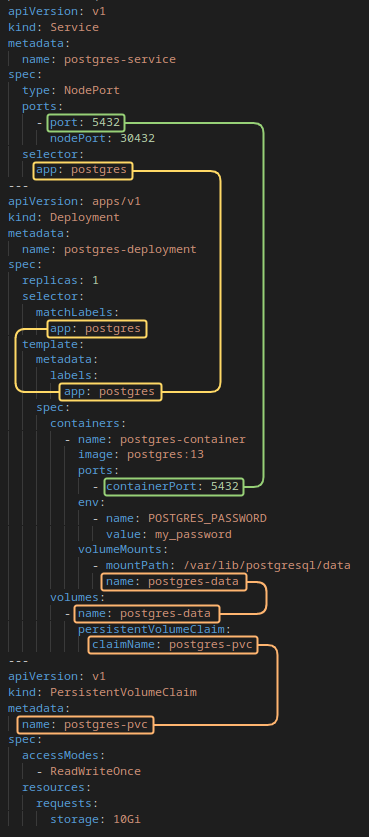Image resolution: width=370 pixels, height=838 pixels.
Task: Select the 'containerPort: 5432' highlighted text
Action: pos(173,487)
